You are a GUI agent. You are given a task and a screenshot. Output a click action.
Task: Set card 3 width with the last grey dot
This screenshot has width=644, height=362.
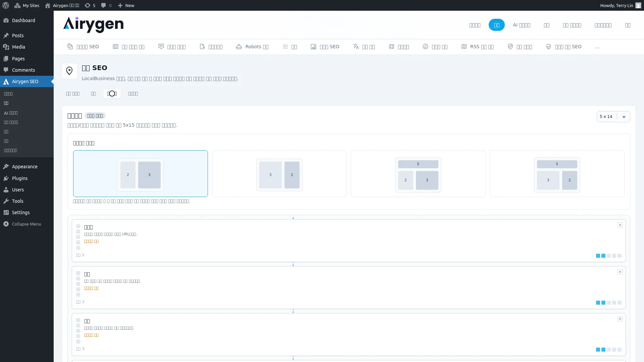pyautogui.click(x=620, y=350)
